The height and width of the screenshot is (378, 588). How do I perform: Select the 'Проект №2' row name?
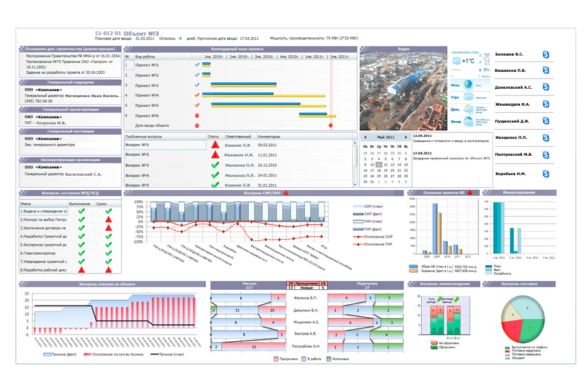[x=147, y=75]
